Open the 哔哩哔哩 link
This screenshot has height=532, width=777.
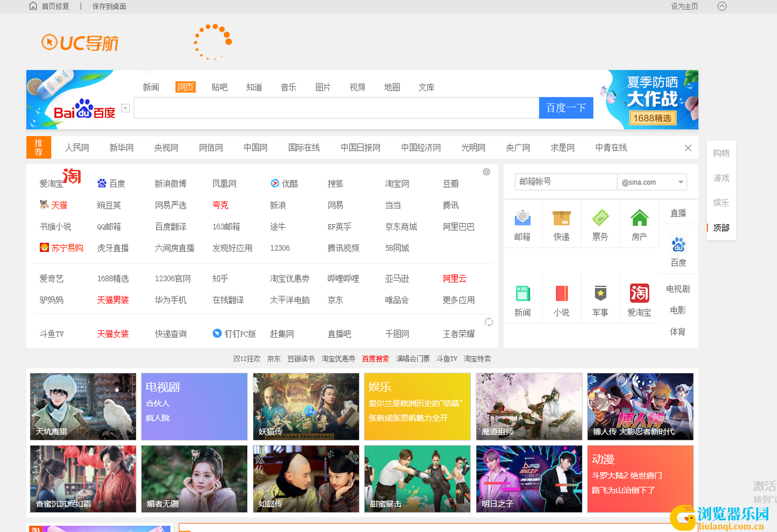tap(343, 278)
